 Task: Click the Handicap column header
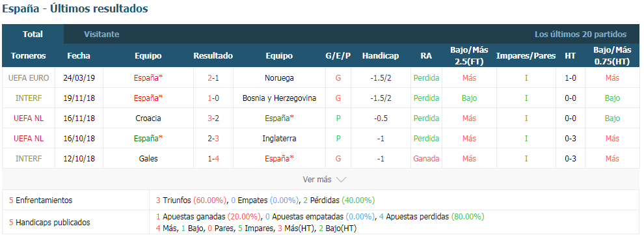[381, 56]
